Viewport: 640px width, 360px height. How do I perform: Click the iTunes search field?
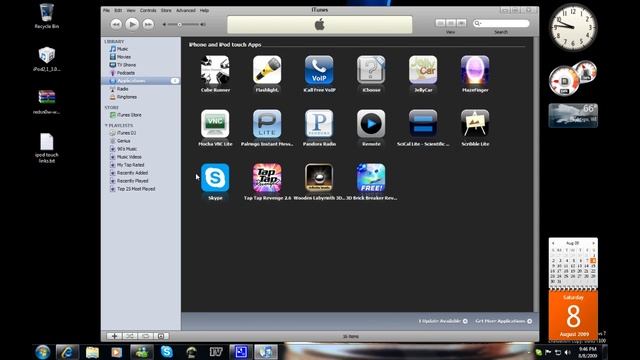[x=501, y=23]
